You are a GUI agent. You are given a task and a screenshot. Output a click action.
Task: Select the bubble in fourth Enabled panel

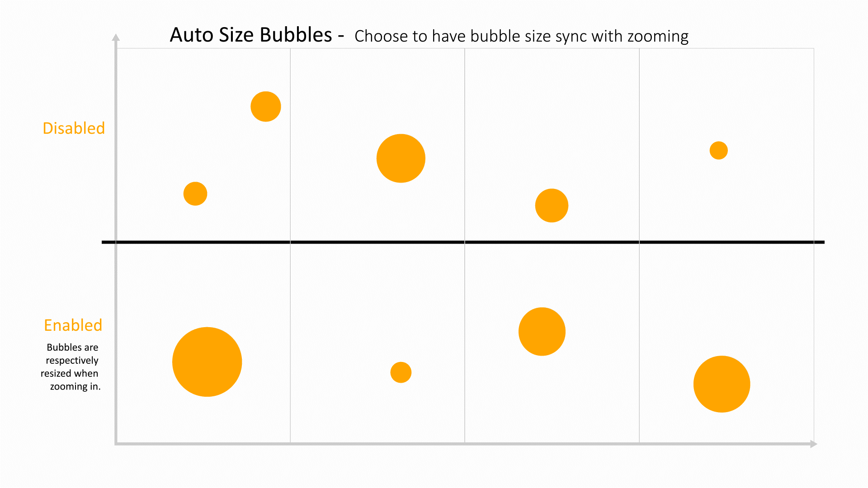point(722,384)
